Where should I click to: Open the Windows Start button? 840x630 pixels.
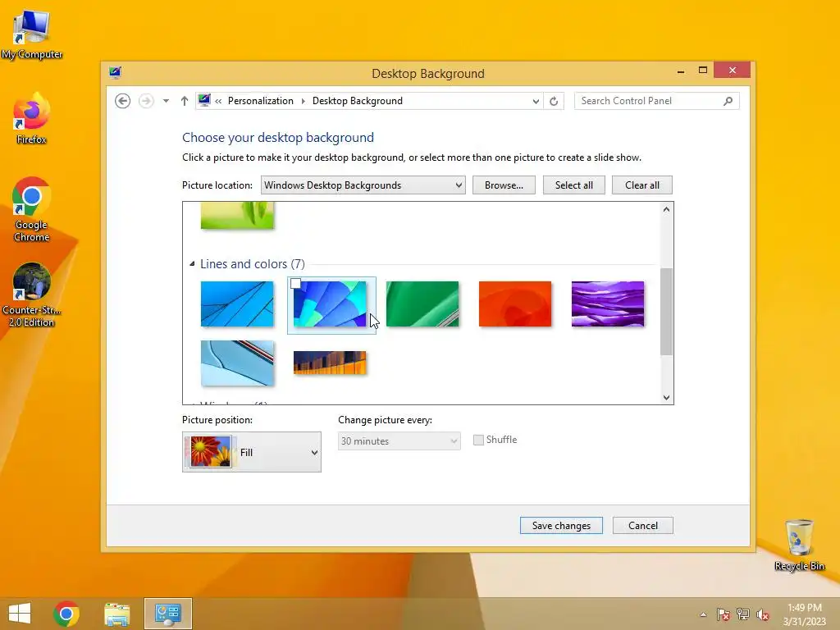(x=20, y=614)
